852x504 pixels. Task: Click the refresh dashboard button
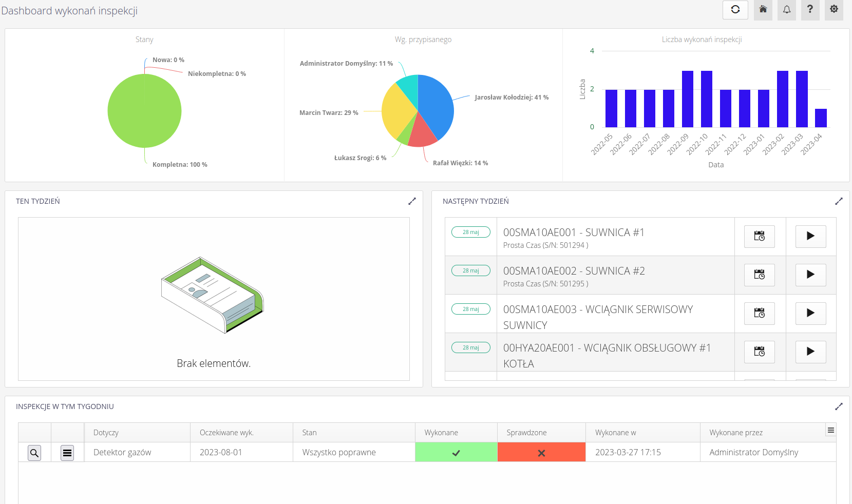735,10
